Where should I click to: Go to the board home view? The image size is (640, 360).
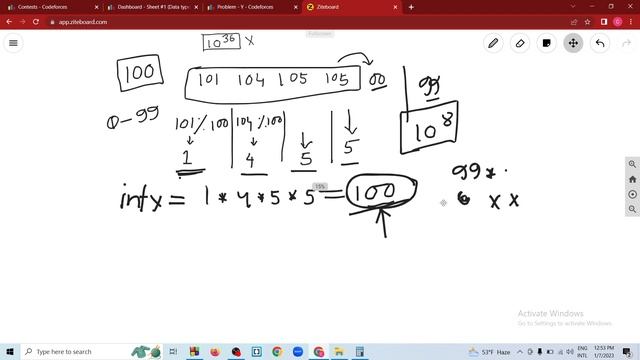click(x=632, y=179)
